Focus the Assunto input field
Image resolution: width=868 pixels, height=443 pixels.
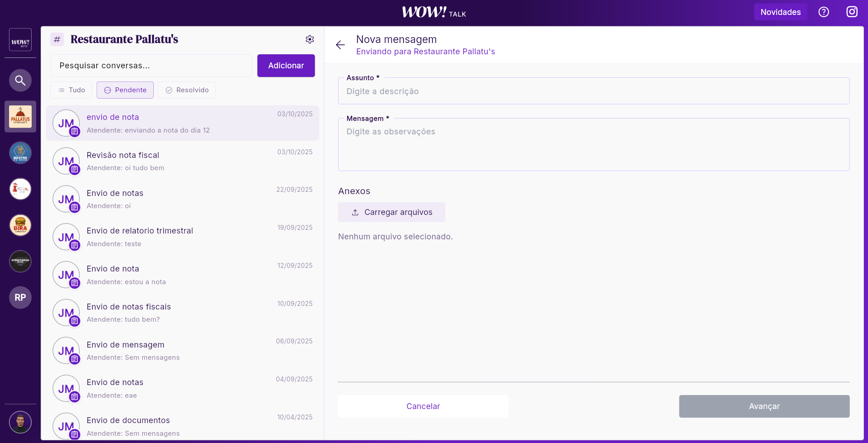click(593, 91)
